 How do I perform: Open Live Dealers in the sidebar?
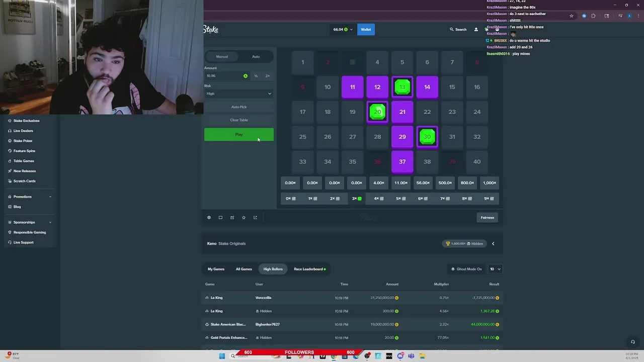coord(23,131)
